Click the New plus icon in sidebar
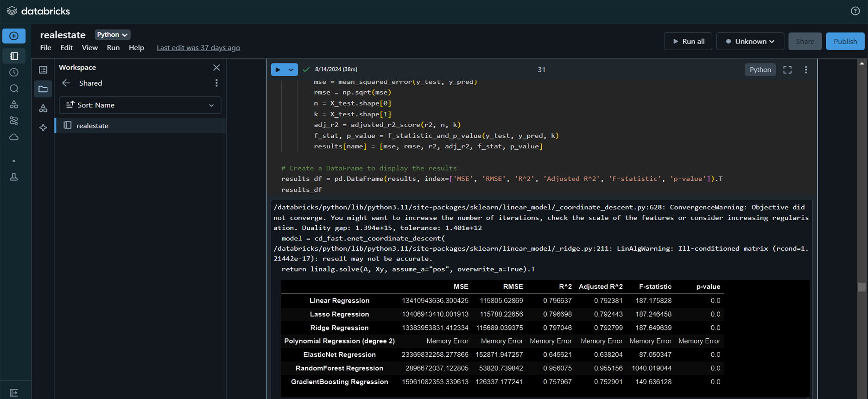The image size is (868, 399). [x=14, y=36]
